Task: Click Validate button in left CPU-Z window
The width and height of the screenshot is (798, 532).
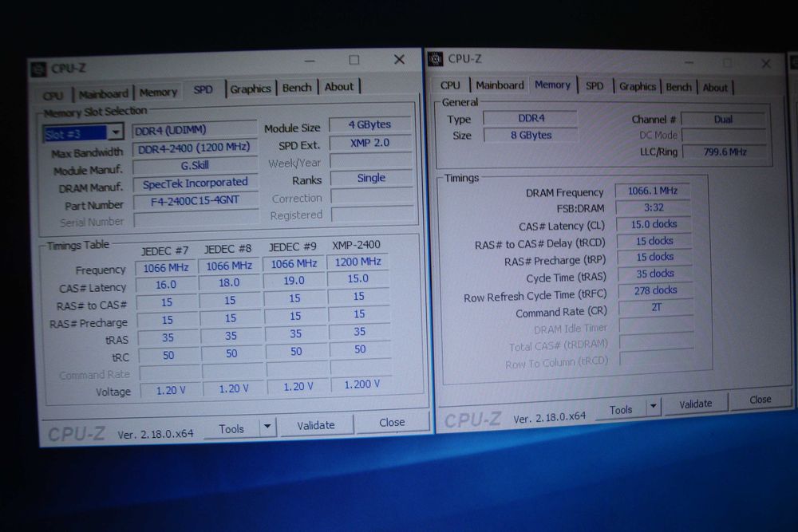Action: tap(315, 425)
